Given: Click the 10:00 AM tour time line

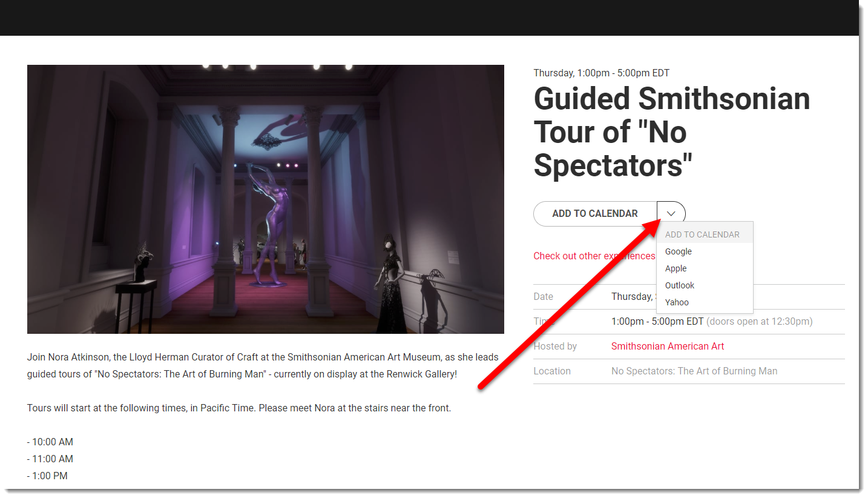Looking at the screenshot, I should (x=50, y=442).
